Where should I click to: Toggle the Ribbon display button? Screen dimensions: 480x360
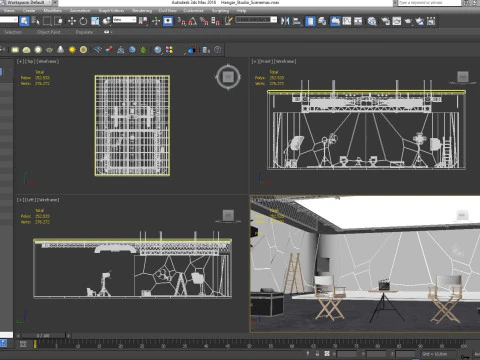tap(335, 21)
